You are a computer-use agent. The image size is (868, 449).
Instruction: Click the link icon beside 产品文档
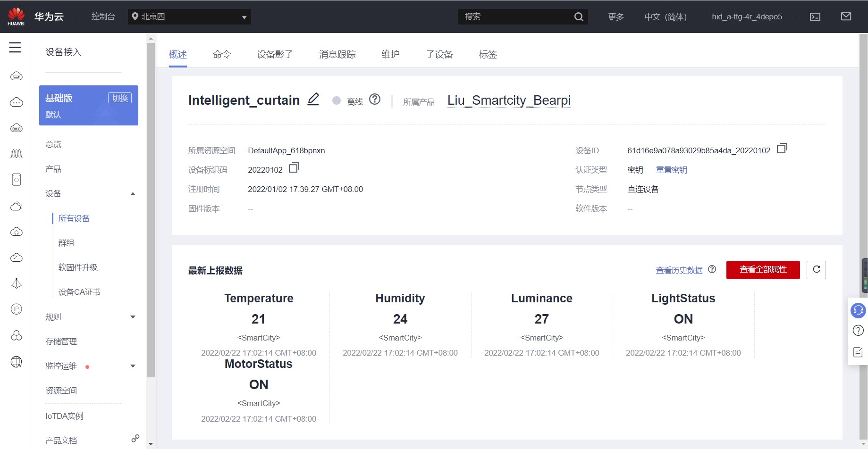pyautogui.click(x=135, y=438)
